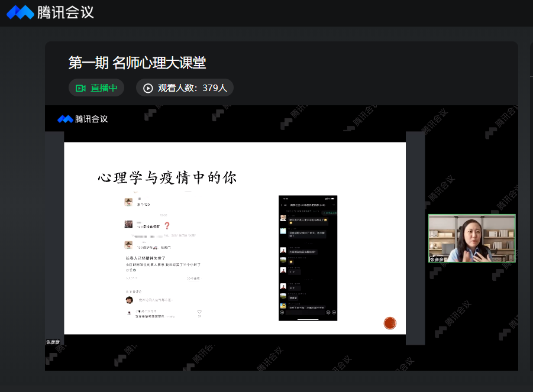The width and height of the screenshot is (533, 392).
Task: Click the heart like icon on slide
Action: click(x=199, y=311)
